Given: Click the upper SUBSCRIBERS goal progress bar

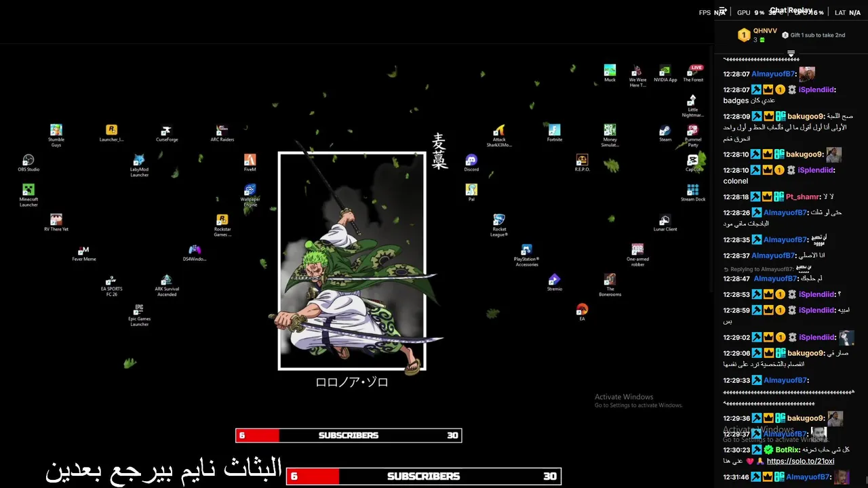Looking at the screenshot, I should pyautogui.click(x=349, y=435).
